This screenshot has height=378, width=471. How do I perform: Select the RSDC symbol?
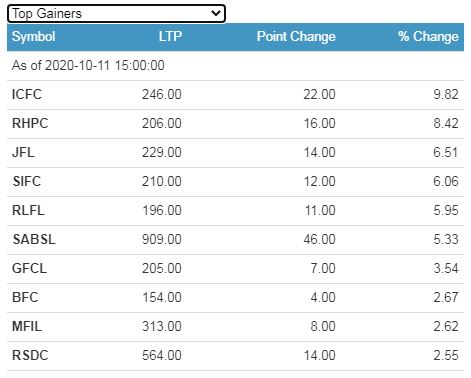pos(30,355)
